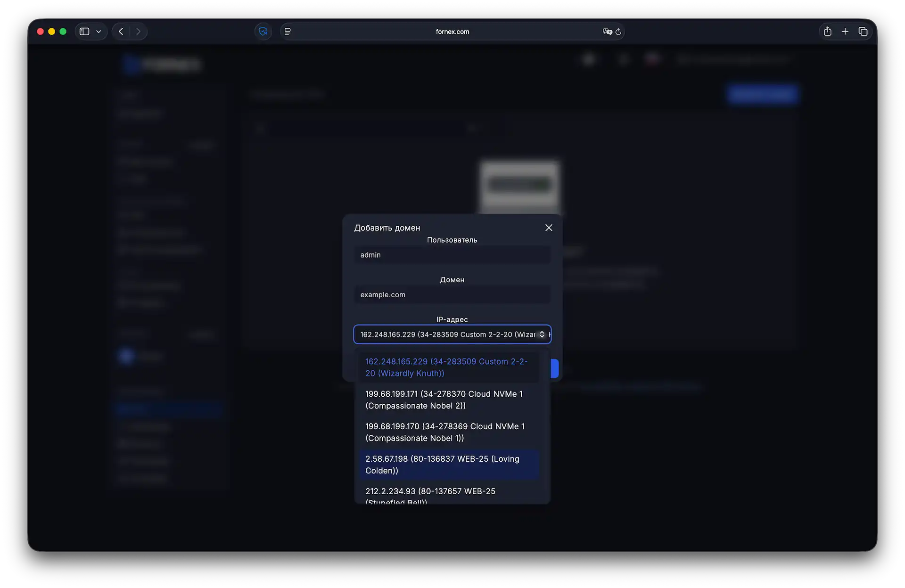Expand the sidebar tab group chevron
The height and width of the screenshot is (588, 905).
(x=99, y=32)
